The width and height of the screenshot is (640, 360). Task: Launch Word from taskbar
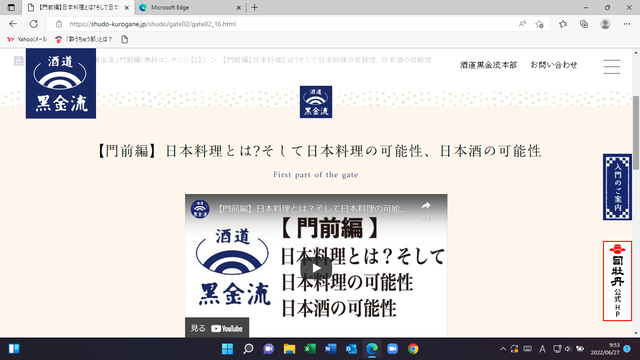331,349
